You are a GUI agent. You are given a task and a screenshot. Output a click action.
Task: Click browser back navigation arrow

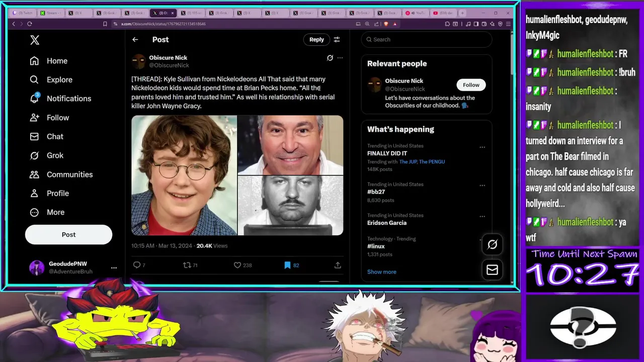[x=14, y=24]
